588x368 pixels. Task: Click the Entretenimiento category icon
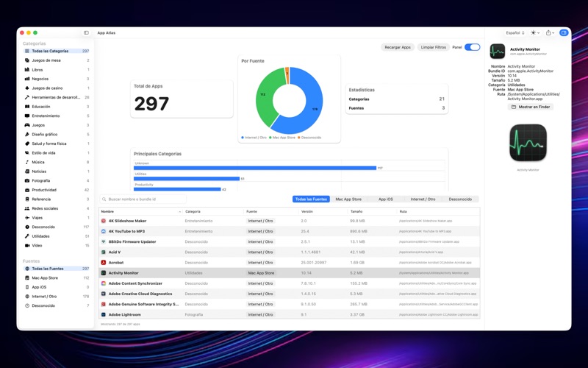click(27, 116)
